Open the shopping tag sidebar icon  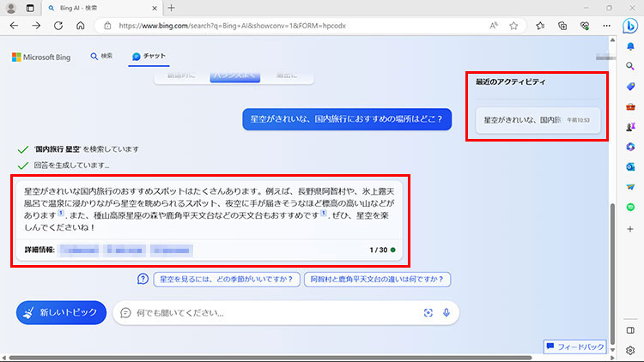630,84
